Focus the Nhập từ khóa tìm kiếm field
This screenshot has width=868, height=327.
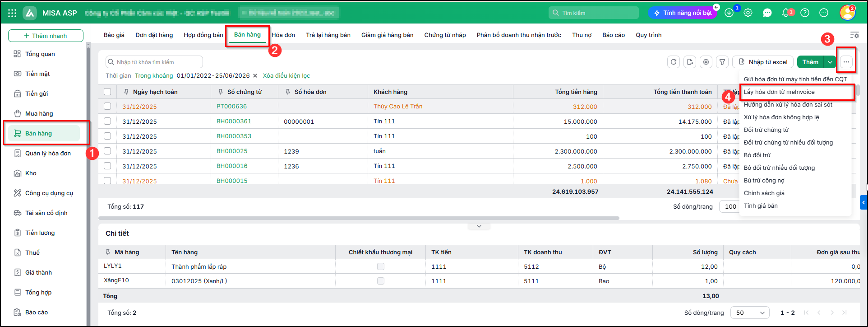154,62
